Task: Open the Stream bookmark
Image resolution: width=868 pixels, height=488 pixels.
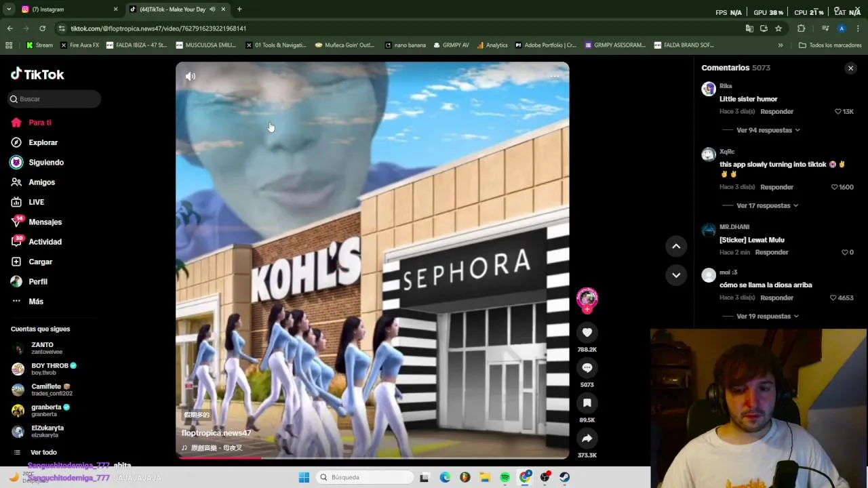Action: pyautogui.click(x=39, y=45)
